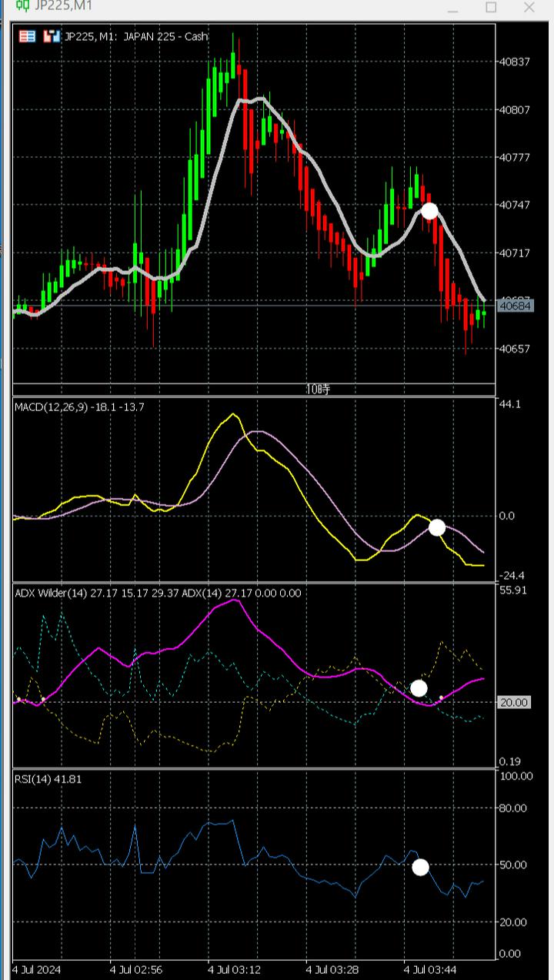Click white dot on MACD signal line
The width and height of the screenshot is (554, 980).
pyautogui.click(x=437, y=527)
